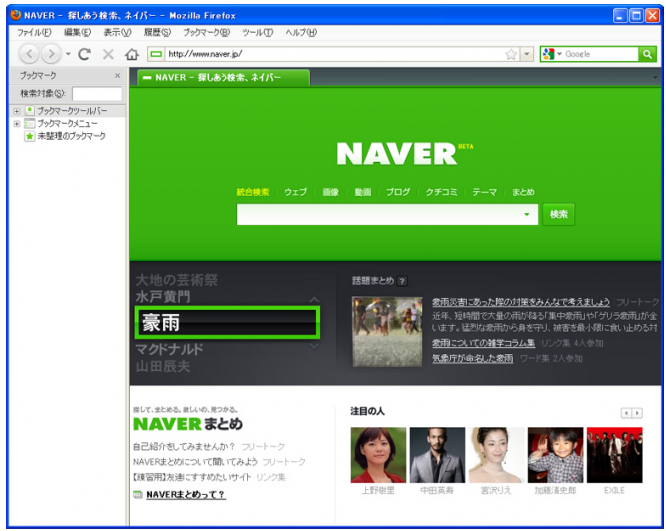666x531 pixels.
Task: Select the テーマ search category
Action: point(485,192)
